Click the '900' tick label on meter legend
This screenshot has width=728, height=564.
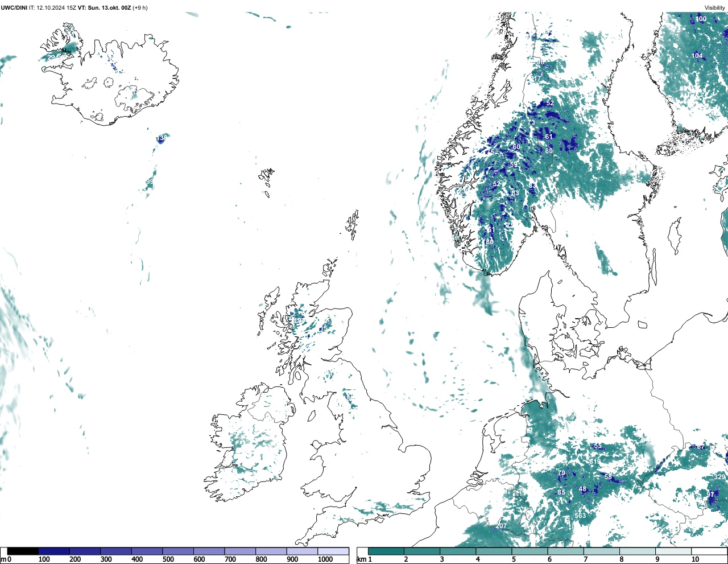pos(292,559)
